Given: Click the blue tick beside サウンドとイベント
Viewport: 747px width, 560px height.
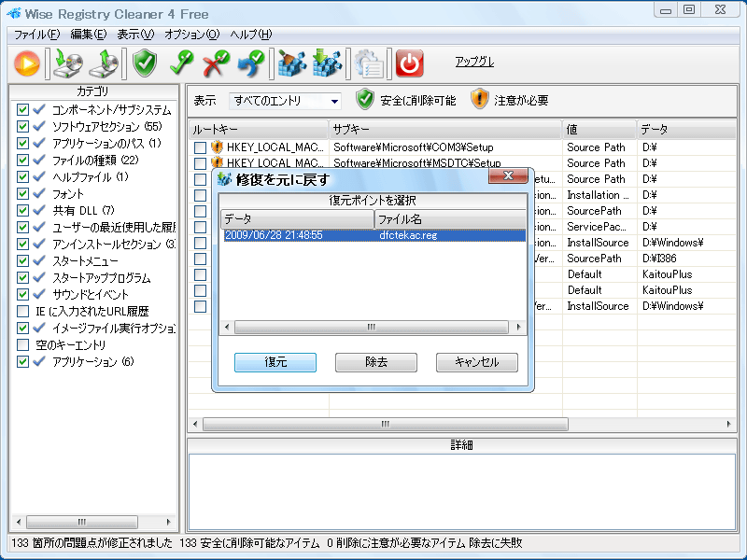Looking at the screenshot, I should pos(39,294).
